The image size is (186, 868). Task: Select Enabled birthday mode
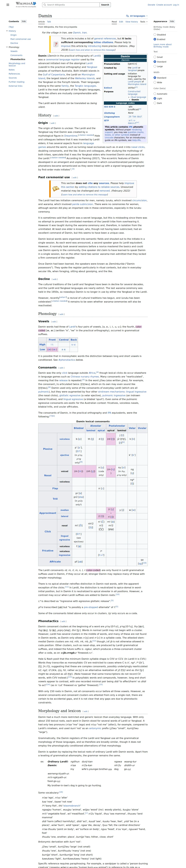click(x=155, y=39)
